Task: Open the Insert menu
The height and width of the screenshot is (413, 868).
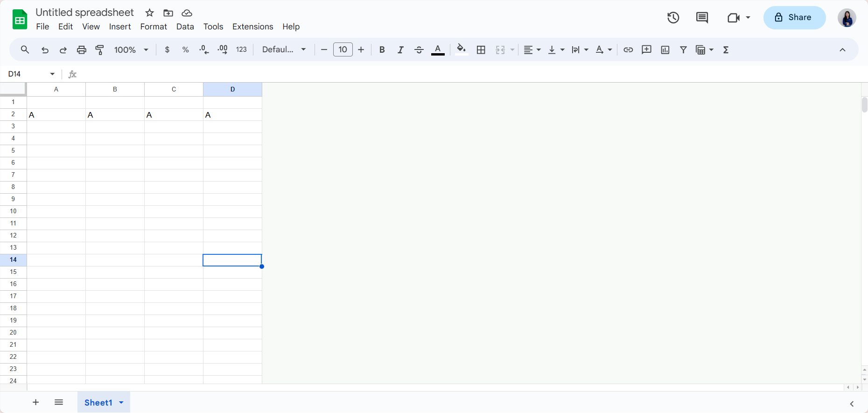Action: coord(120,27)
